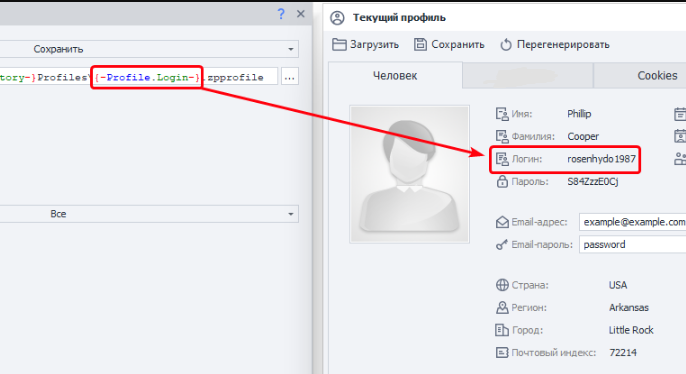
Task: Click the Текущий профиль user icon
Action: tap(337, 18)
